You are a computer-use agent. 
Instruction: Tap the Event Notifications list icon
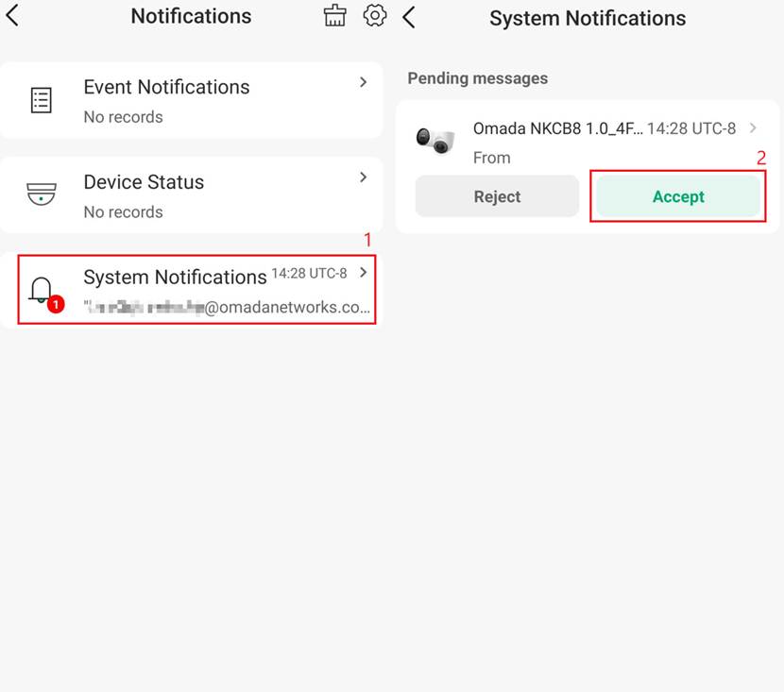(41, 100)
